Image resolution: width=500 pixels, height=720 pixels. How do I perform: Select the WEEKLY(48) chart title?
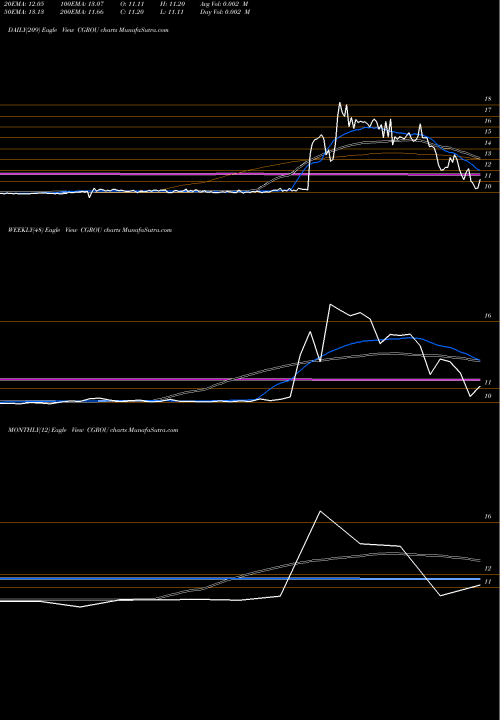(x=90, y=230)
